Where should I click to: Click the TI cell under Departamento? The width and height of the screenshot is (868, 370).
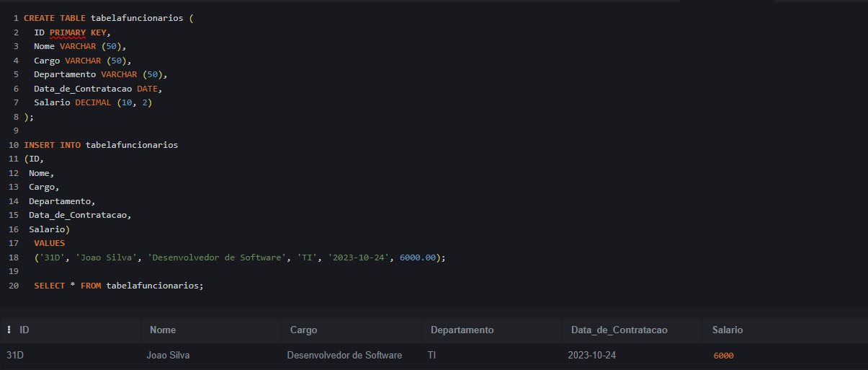click(431, 355)
